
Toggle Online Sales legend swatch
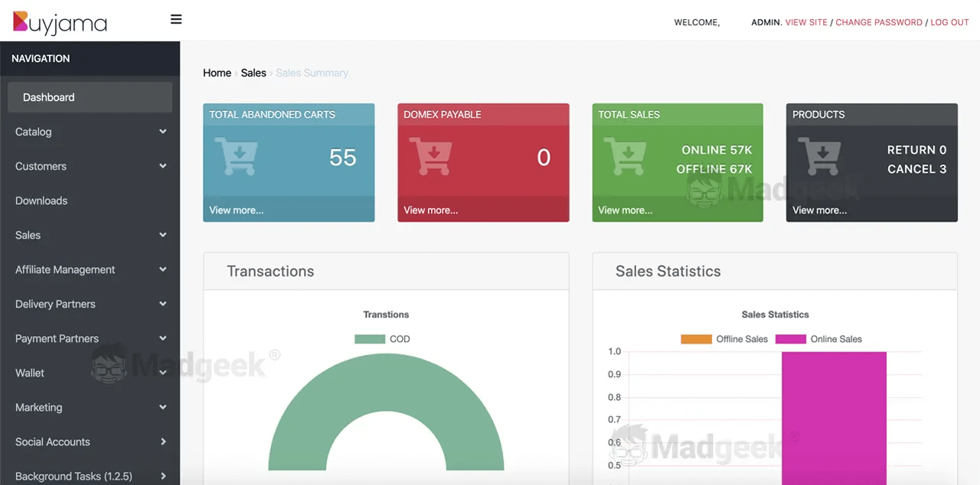(x=791, y=339)
